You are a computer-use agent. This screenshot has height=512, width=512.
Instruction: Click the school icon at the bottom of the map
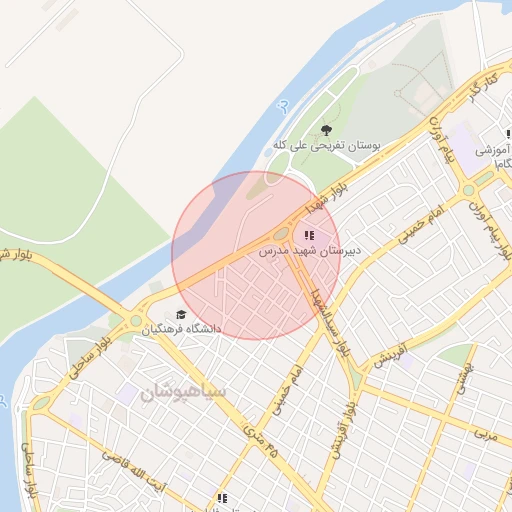(x=222, y=499)
